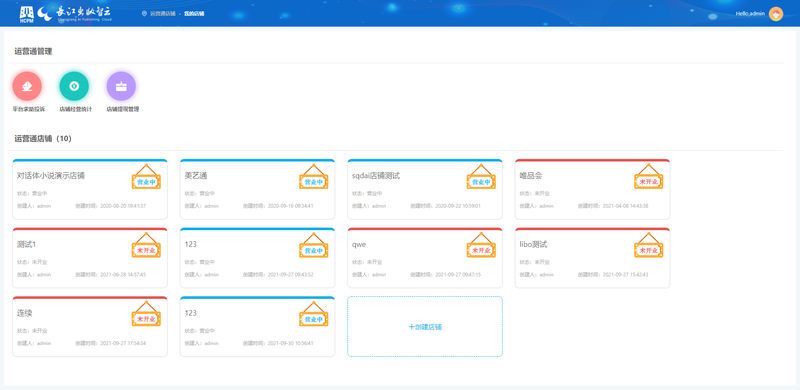Click 未开业 sign on 唯品会 card
The width and height of the screenshot is (800, 390).
click(649, 177)
